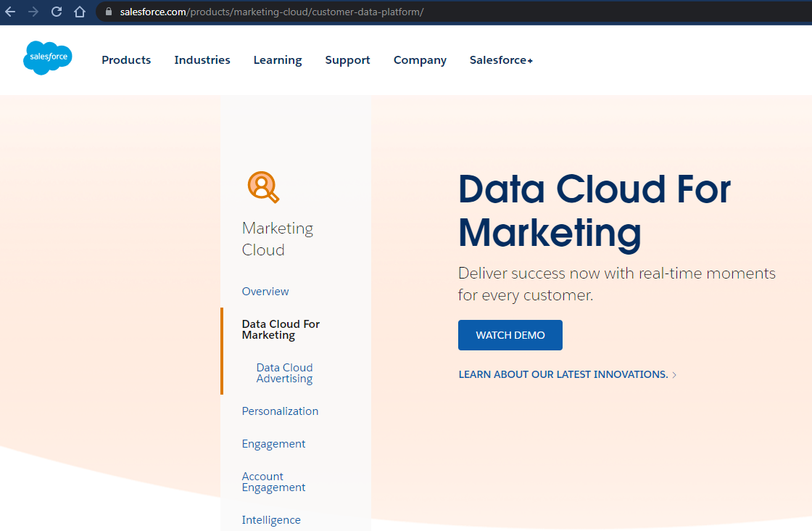Follow the Learn About Our Latest Innovations link
Screen dimensions: 812x531
[568, 374]
